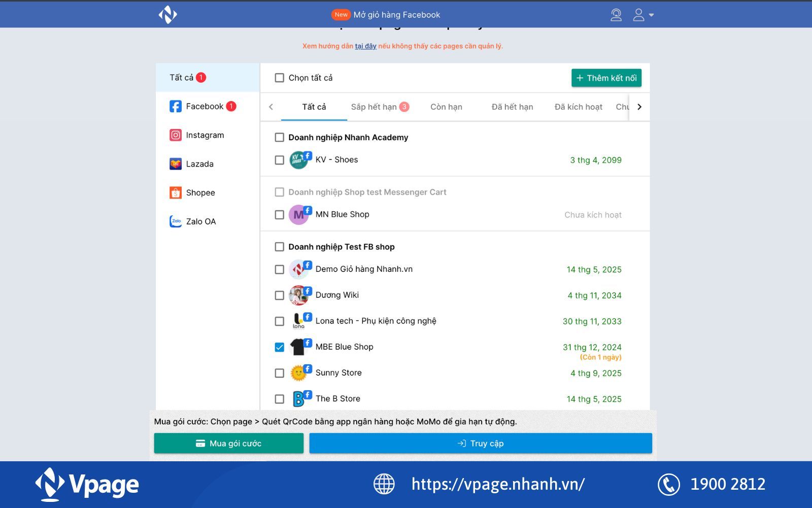Click the Instagram icon in sidebar

coord(176,135)
